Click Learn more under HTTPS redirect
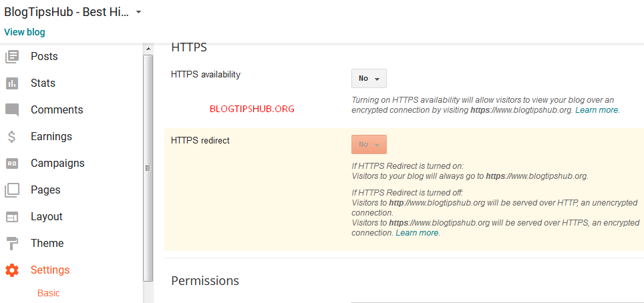This screenshot has height=303, width=644. click(x=417, y=233)
